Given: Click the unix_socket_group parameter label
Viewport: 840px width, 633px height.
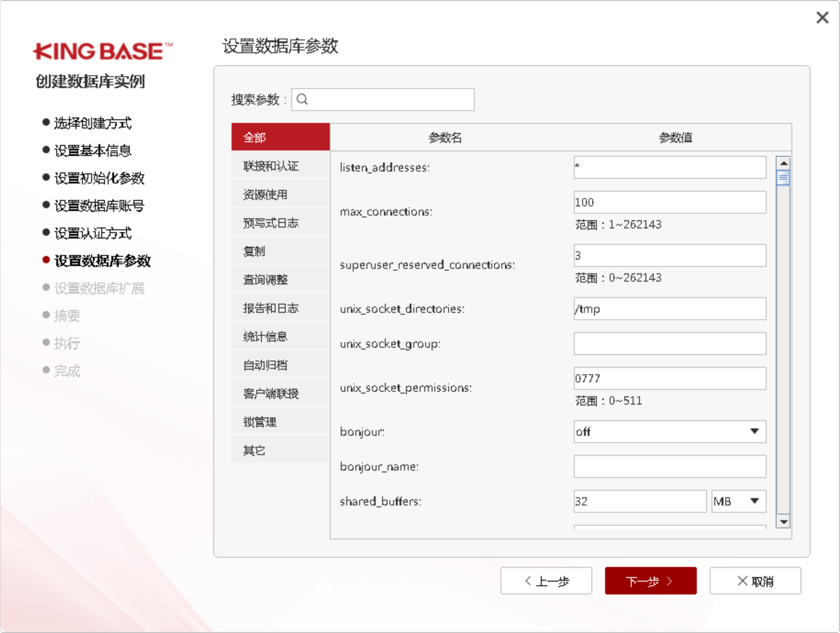Looking at the screenshot, I should click(x=390, y=344).
